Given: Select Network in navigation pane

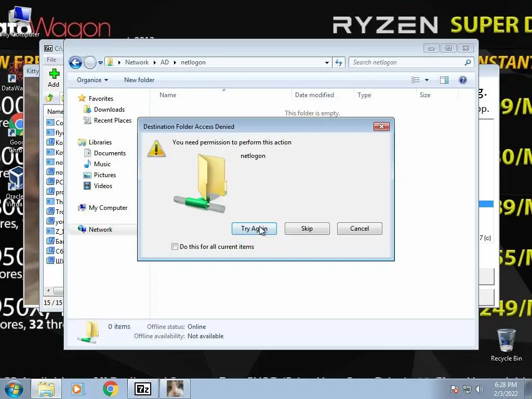Looking at the screenshot, I should [x=100, y=229].
